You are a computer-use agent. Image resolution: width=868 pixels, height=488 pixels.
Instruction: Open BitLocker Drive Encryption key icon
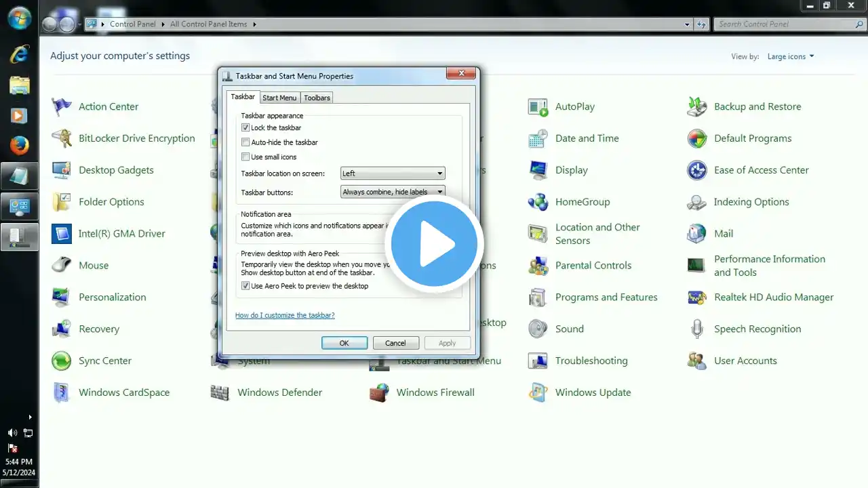point(62,138)
